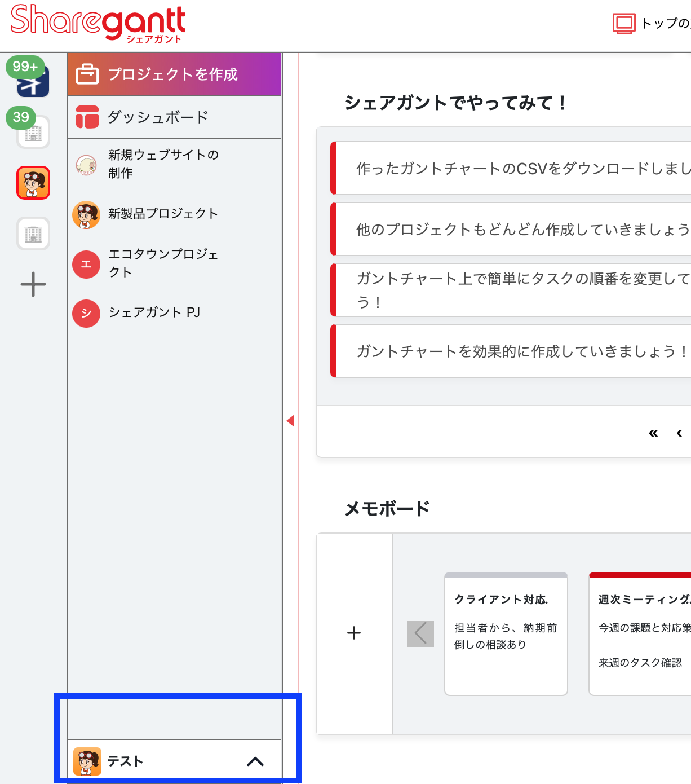This screenshot has width=691, height=784.
Task: Open 新製品プロジェクト project
Action: pos(163,214)
